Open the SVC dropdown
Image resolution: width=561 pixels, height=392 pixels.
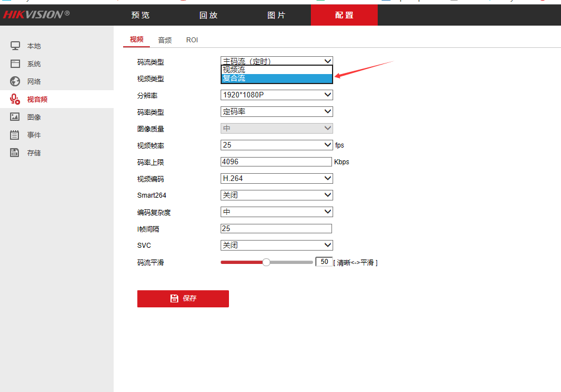pyautogui.click(x=276, y=245)
